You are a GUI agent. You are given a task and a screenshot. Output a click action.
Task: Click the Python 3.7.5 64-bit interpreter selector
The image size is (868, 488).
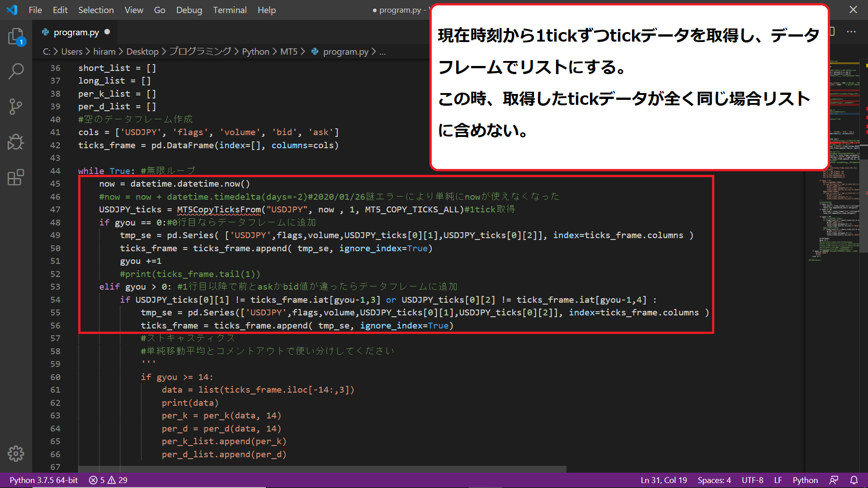pos(44,480)
